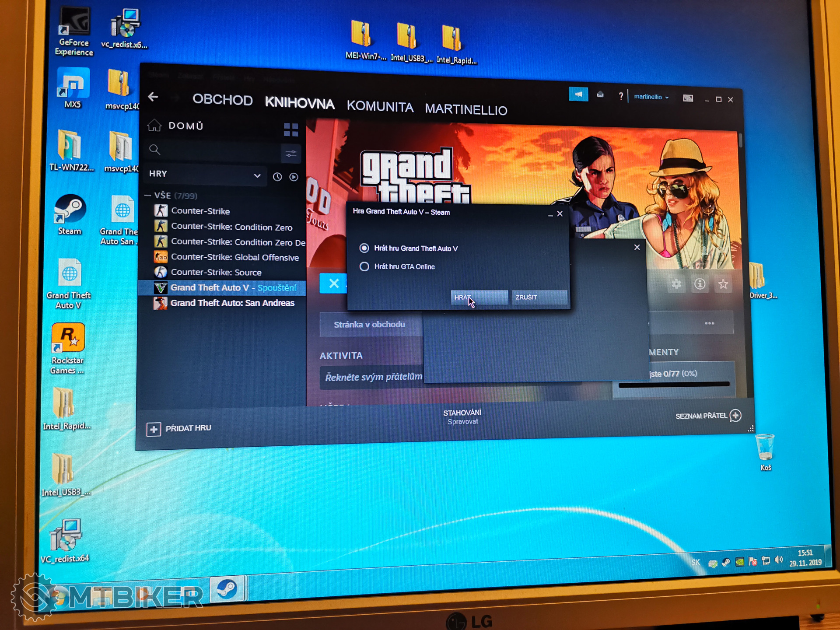Click the recent activity clock icon
The image size is (840, 630).
click(277, 177)
